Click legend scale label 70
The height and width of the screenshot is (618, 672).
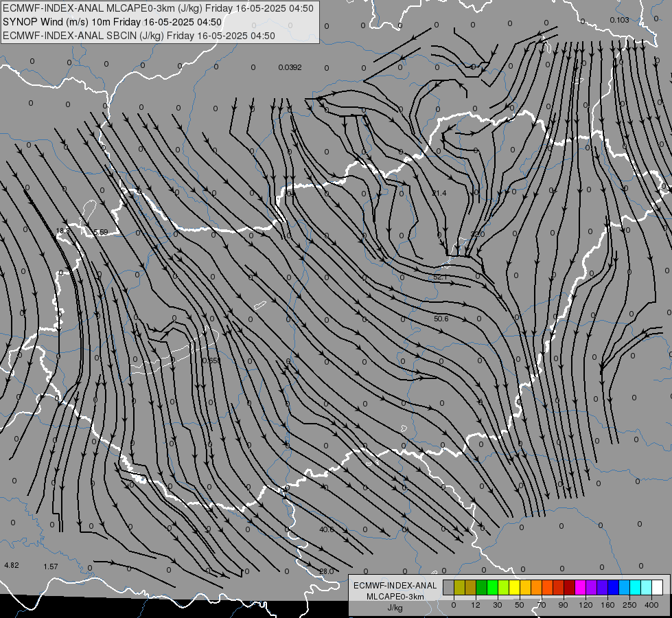pyautogui.click(x=542, y=605)
